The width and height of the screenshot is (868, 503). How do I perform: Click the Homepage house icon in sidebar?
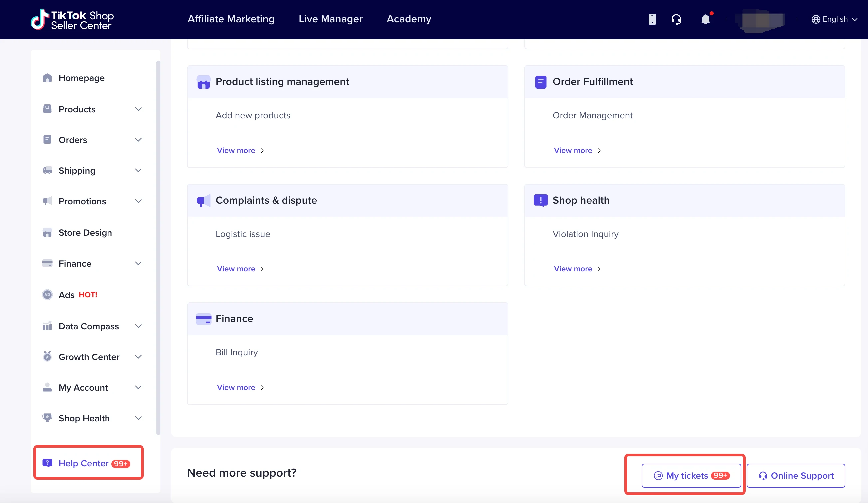pos(47,78)
